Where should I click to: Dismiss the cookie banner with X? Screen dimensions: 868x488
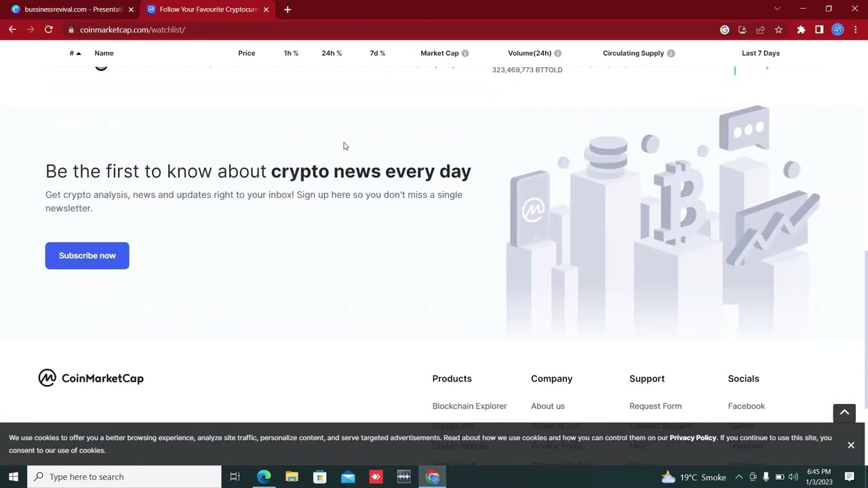(x=850, y=445)
